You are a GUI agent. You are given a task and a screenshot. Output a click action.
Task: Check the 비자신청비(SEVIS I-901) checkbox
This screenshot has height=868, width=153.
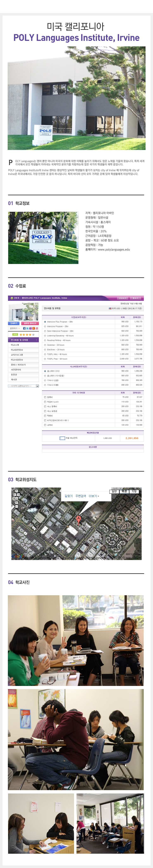pos(45,420)
